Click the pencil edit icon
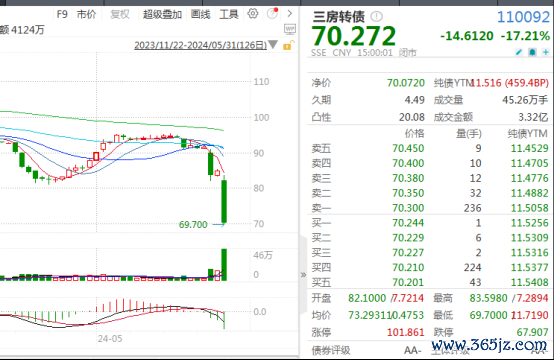The height and width of the screenshot is (360, 554). (x=519, y=52)
